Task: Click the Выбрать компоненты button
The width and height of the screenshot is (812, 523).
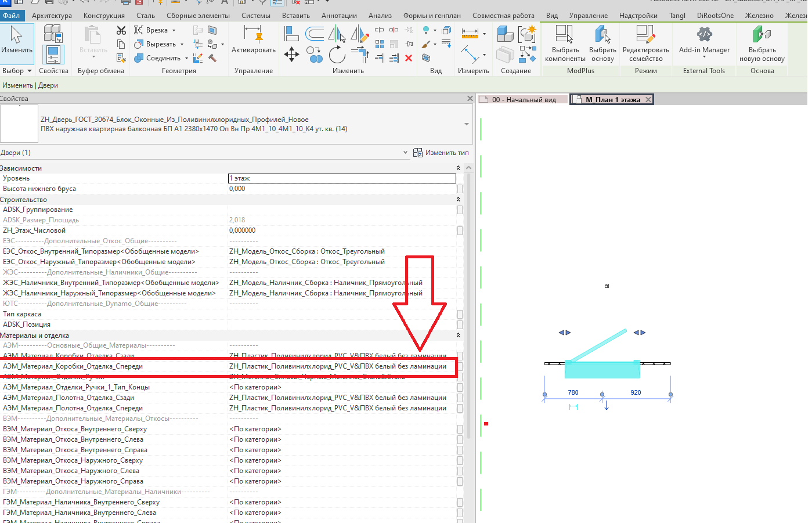Action: 565,44
